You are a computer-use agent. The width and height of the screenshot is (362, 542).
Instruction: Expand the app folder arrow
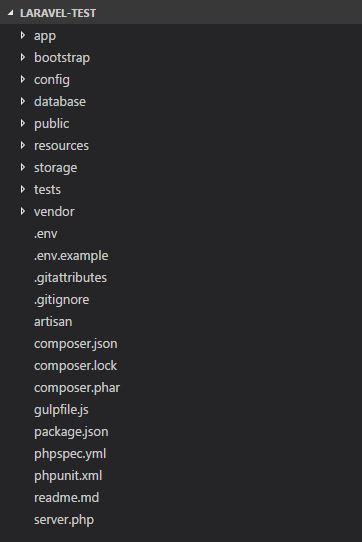click(x=23, y=35)
